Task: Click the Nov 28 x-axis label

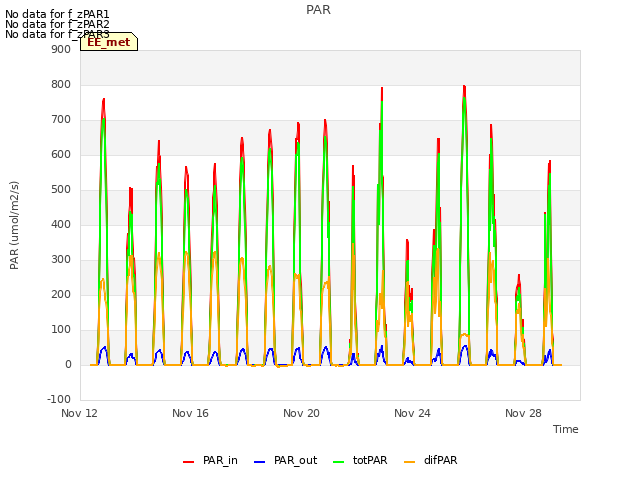Action: pos(523,413)
